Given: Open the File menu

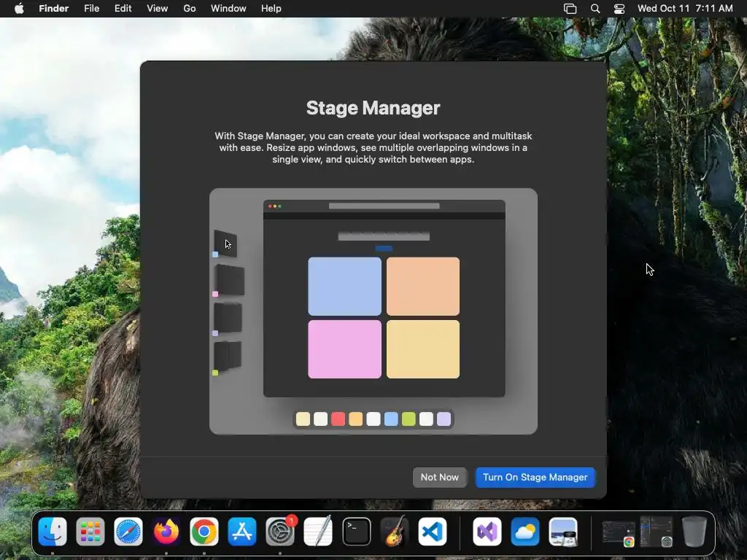Looking at the screenshot, I should click(91, 9).
